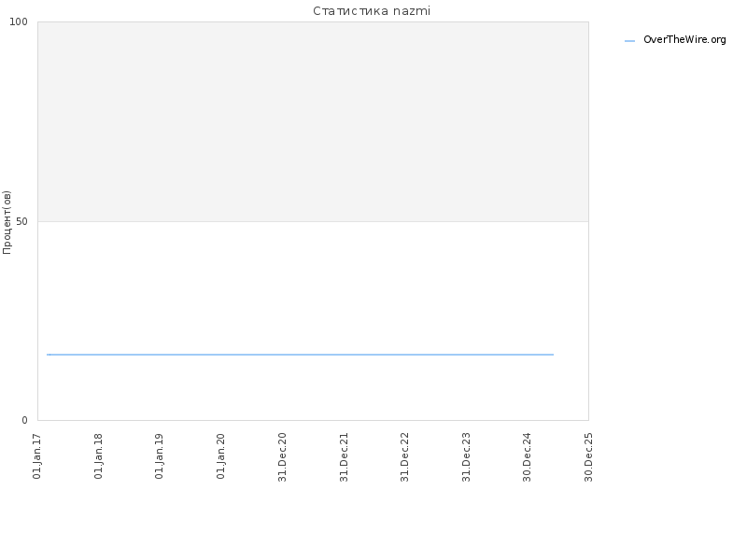Click the 31.Dec.21 x-axis date label
747x560 pixels.
(344, 457)
